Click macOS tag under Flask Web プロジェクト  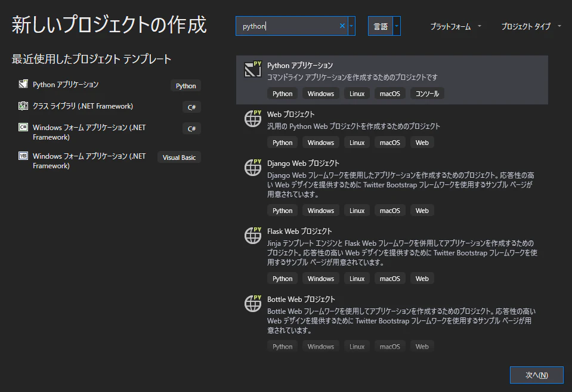pyautogui.click(x=389, y=279)
